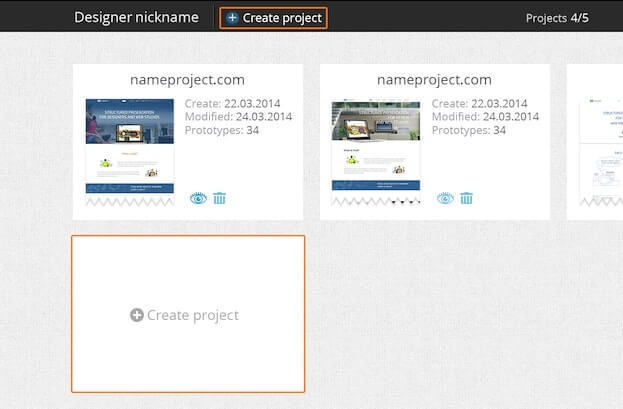Select second project's Create: 22.03.2014 text
The height and width of the screenshot is (409, 623).
point(480,104)
